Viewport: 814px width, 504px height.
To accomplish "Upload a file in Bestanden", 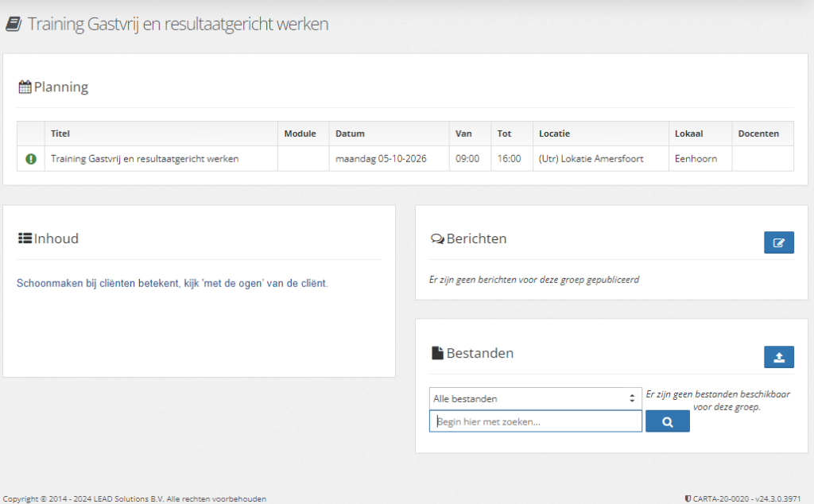I will pos(779,357).
